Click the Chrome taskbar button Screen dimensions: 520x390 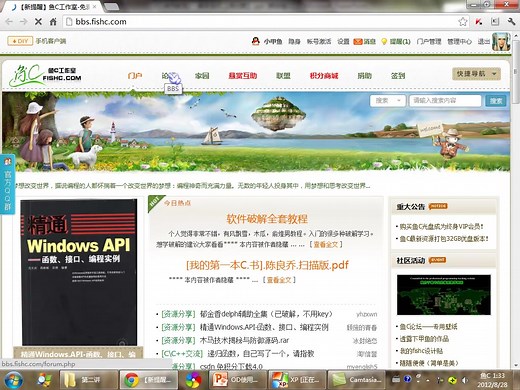149,380
